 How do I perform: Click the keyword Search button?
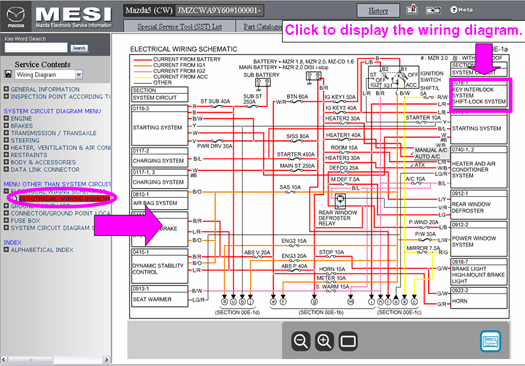pos(79,48)
